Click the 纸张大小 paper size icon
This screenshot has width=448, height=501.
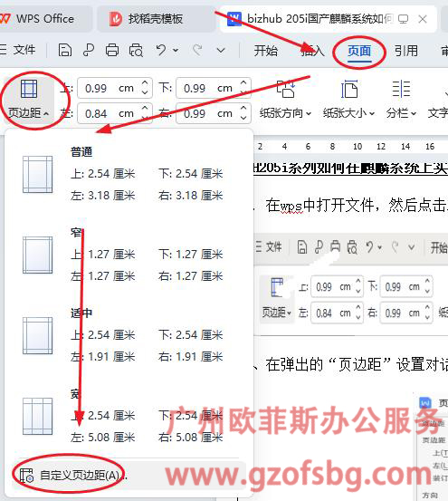[349, 89]
